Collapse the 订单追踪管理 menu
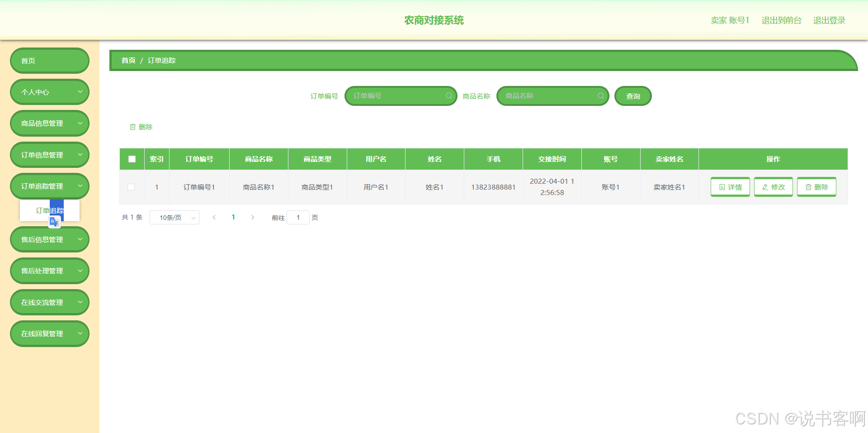868x433 pixels. click(50, 186)
